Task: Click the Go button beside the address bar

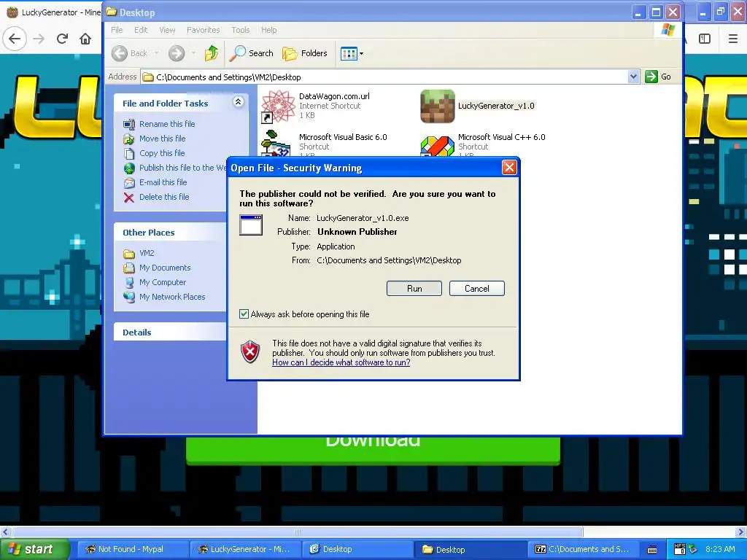Action: click(x=658, y=77)
